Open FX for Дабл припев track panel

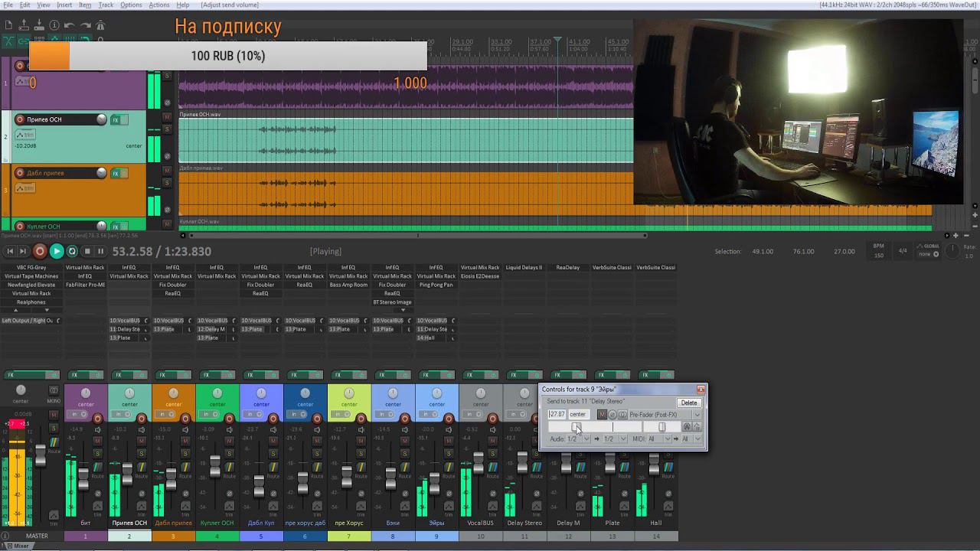click(x=116, y=174)
